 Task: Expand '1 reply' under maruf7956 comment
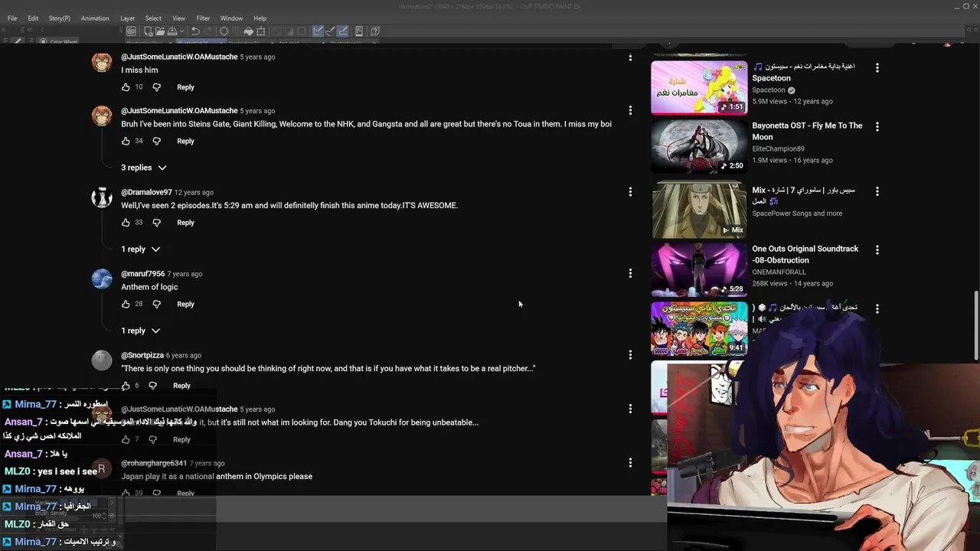pyautogui.click(x=141, y=331)
